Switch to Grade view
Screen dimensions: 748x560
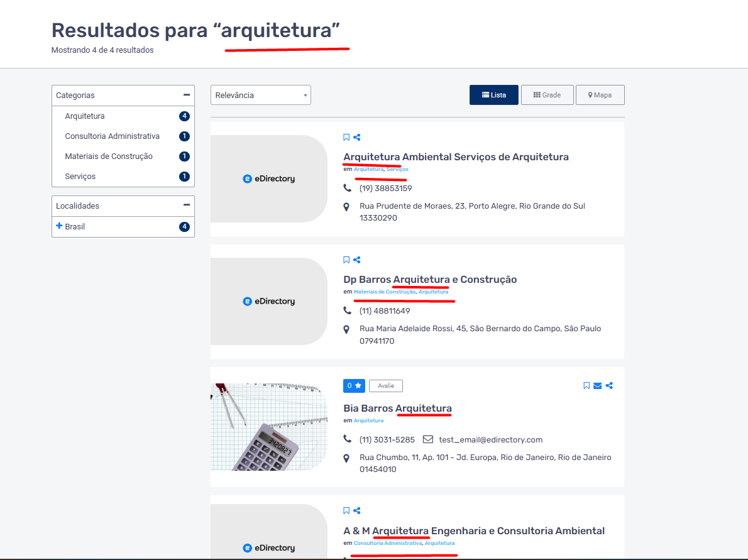pyautogui.click(x=547, y=95)
